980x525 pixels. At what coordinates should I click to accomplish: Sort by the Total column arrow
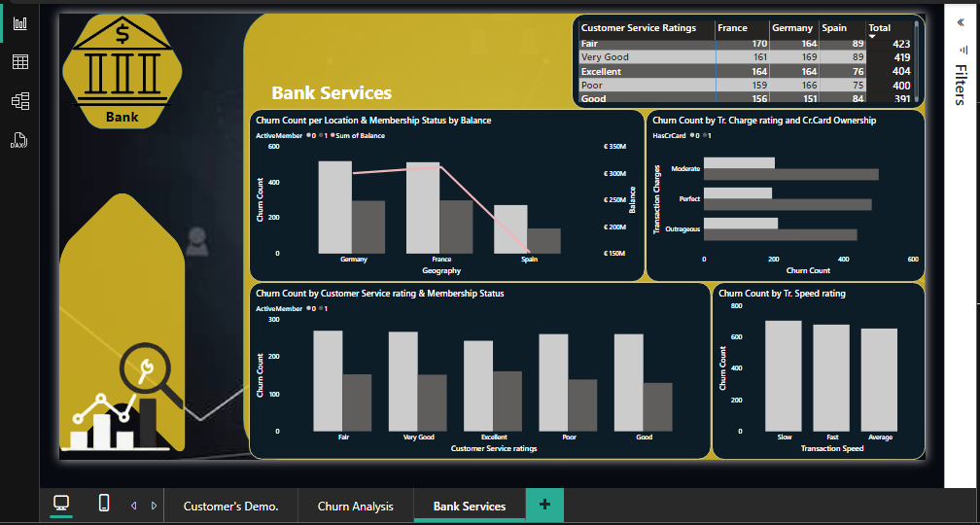click(872, 37)
